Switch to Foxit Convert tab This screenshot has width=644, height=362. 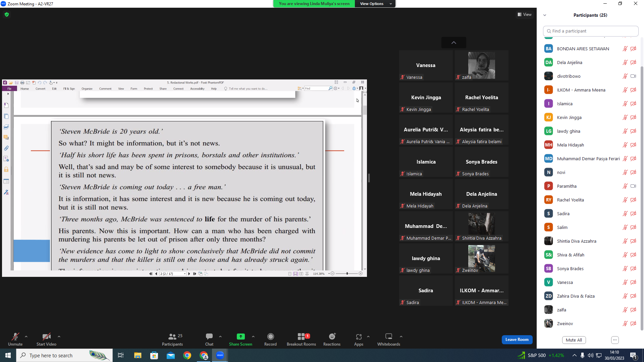pos(40,89)
